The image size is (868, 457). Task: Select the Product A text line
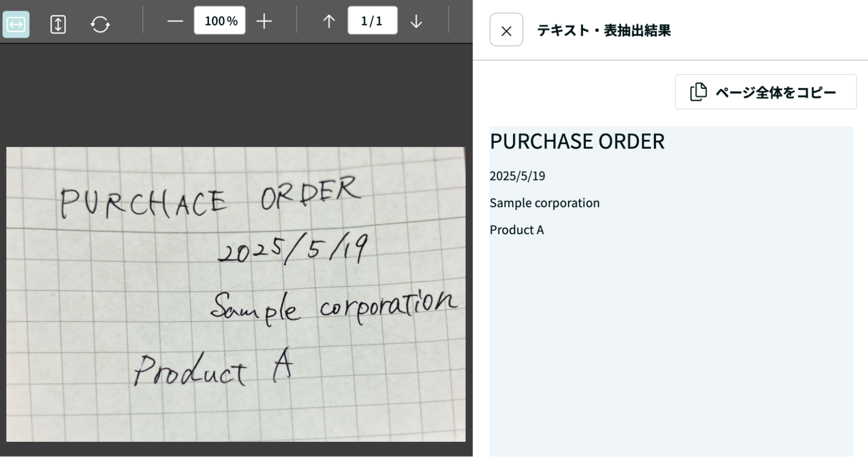click(517, 230)
